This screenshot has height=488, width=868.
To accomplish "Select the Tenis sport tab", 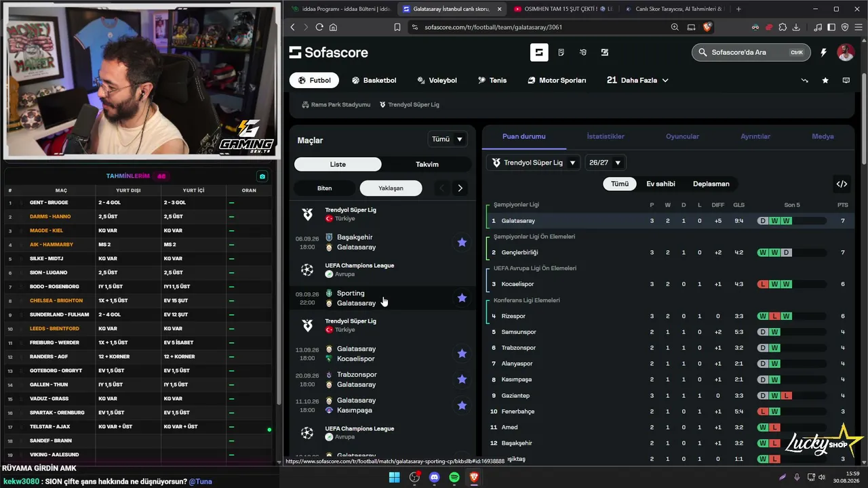I will point(492,80).
